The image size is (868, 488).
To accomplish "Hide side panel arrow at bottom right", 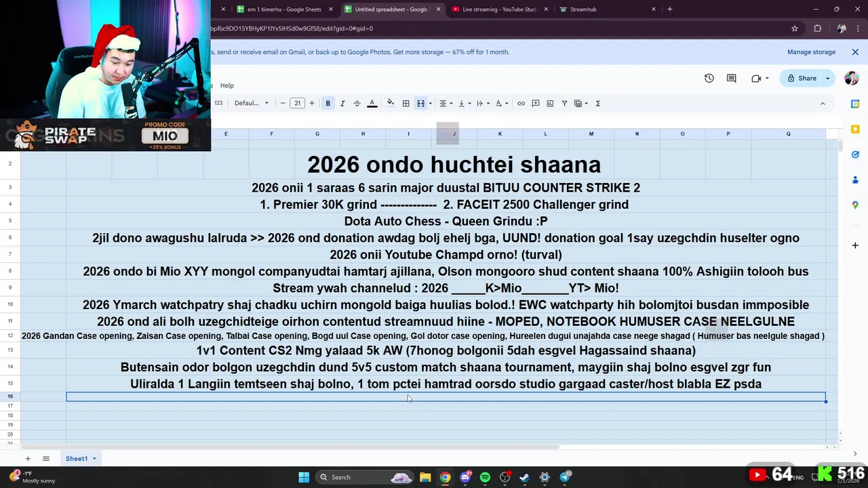I will click(854, 453).
